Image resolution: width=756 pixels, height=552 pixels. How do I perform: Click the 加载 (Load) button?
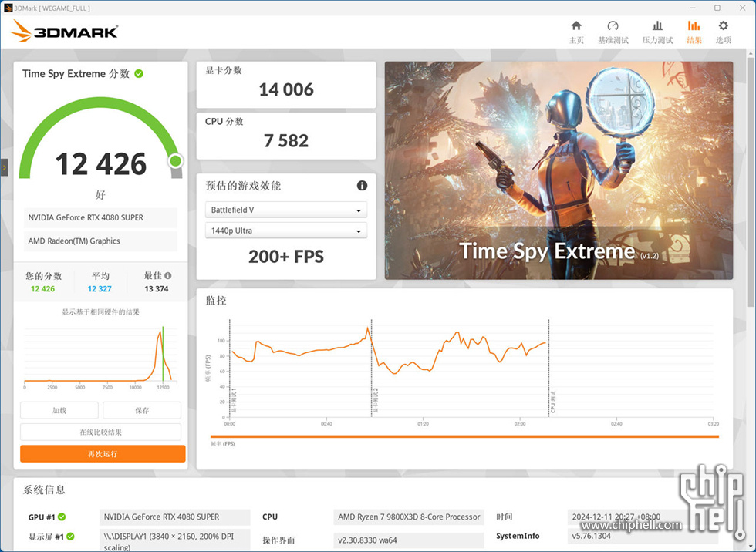tap(59, 410)
